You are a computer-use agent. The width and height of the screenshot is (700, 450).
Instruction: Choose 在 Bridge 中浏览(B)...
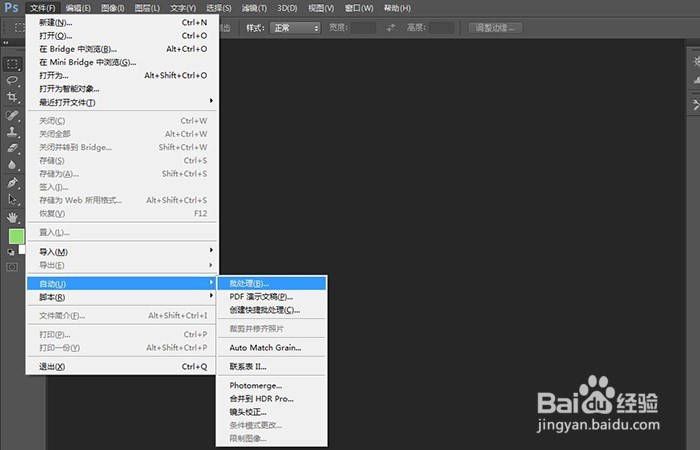[122, 49]
